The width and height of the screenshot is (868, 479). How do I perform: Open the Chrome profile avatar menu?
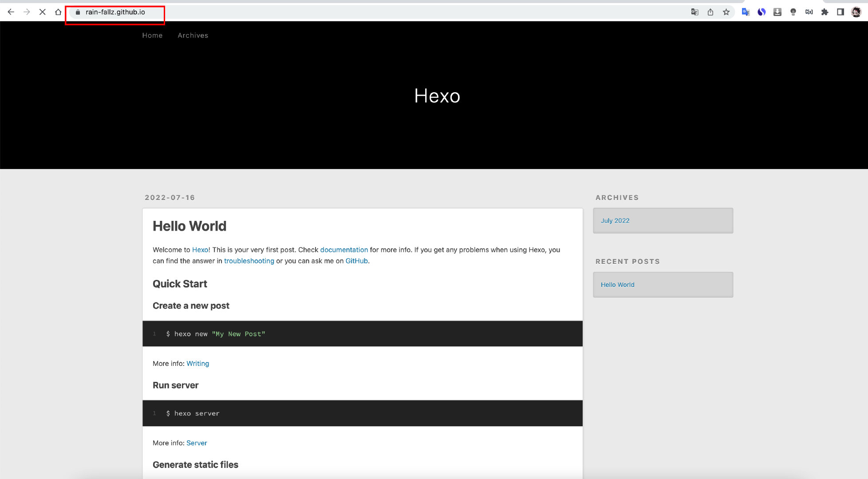[x=856, y=12]
